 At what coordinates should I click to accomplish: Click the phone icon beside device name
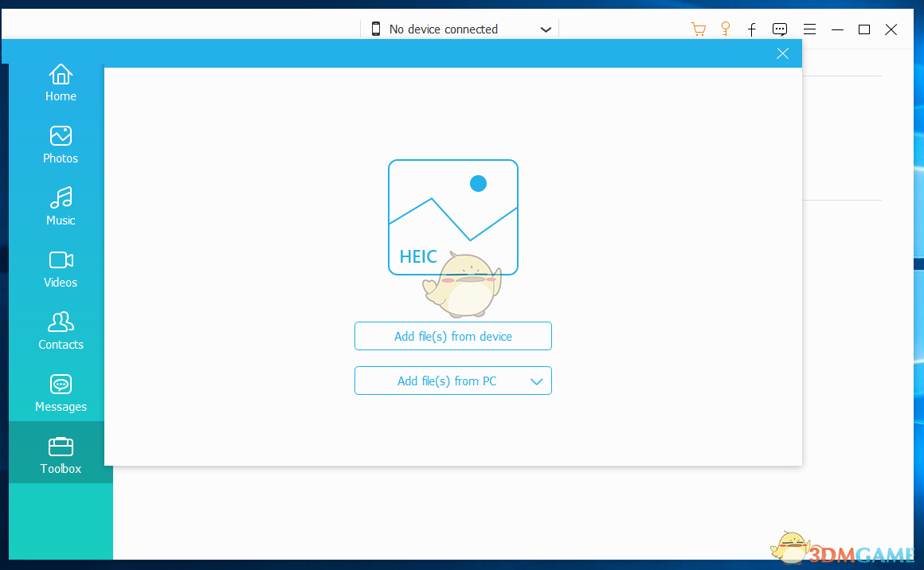click(x=376, y=29)
